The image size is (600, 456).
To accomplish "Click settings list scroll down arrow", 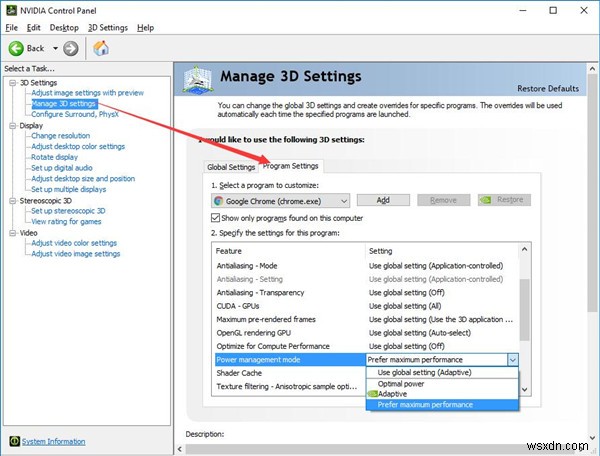I will click(525, 389).
